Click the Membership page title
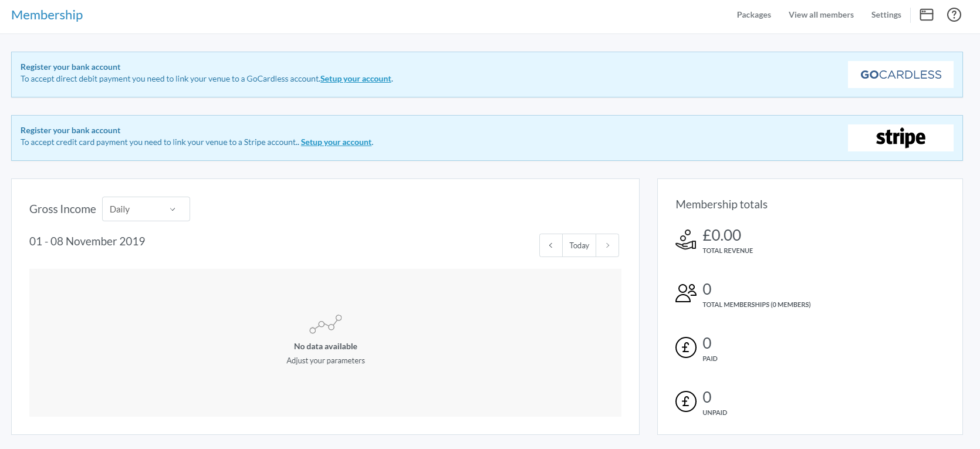Viewport: 980px width, 449px height. point(47,15)
